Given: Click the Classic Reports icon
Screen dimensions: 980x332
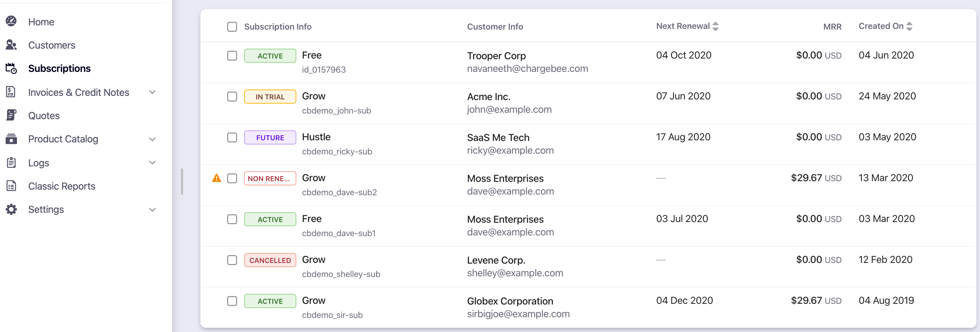Looking at the screenshot, I should [11, 186].
